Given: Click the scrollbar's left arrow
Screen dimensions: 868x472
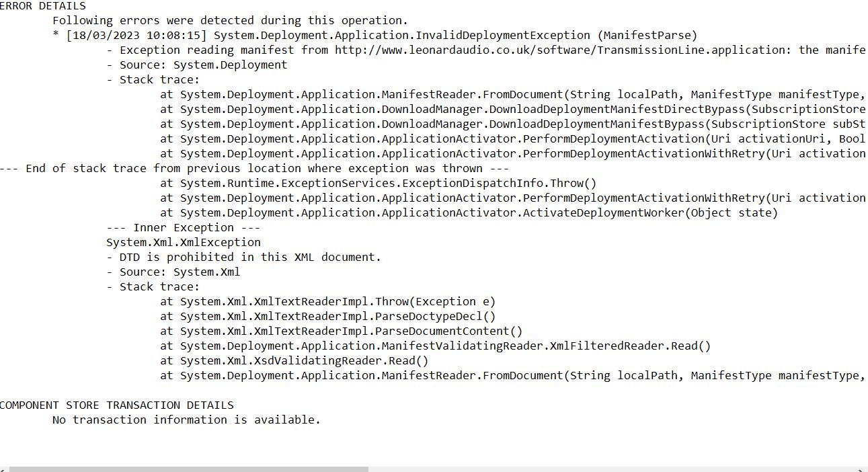Looking at the screenshot, I should (3, 469).
